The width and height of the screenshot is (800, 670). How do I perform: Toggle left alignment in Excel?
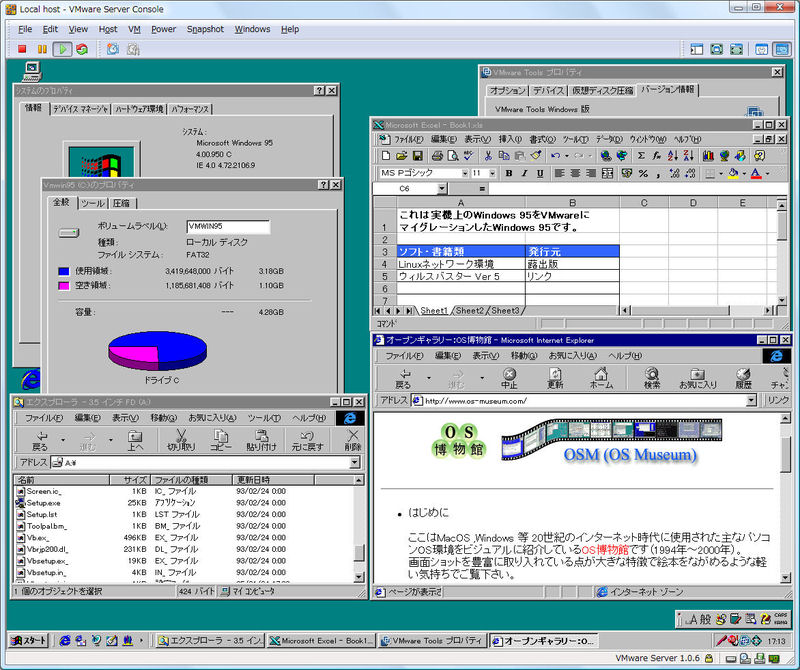[x=559, y=173]
